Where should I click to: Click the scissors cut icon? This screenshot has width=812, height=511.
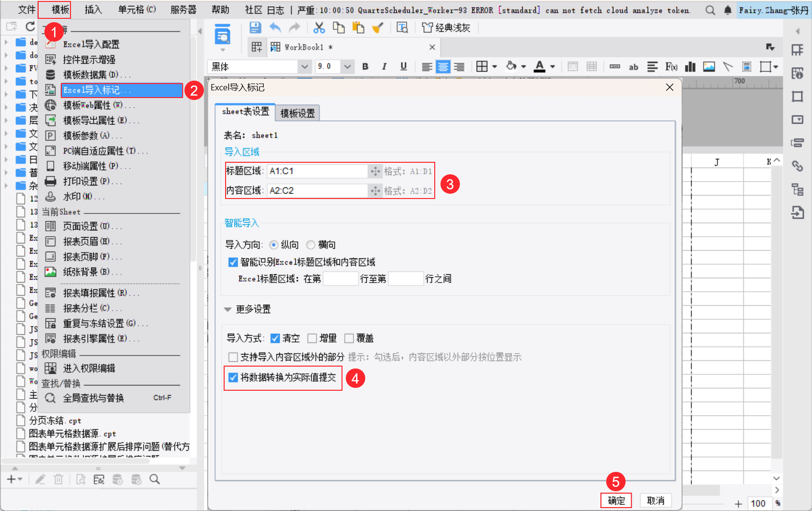coord(319,28)
